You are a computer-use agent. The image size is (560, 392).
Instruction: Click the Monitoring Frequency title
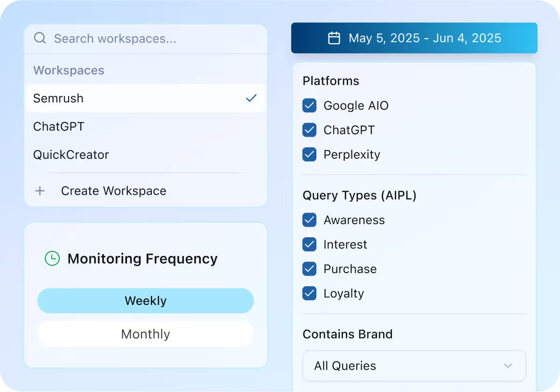click(142, 259)
